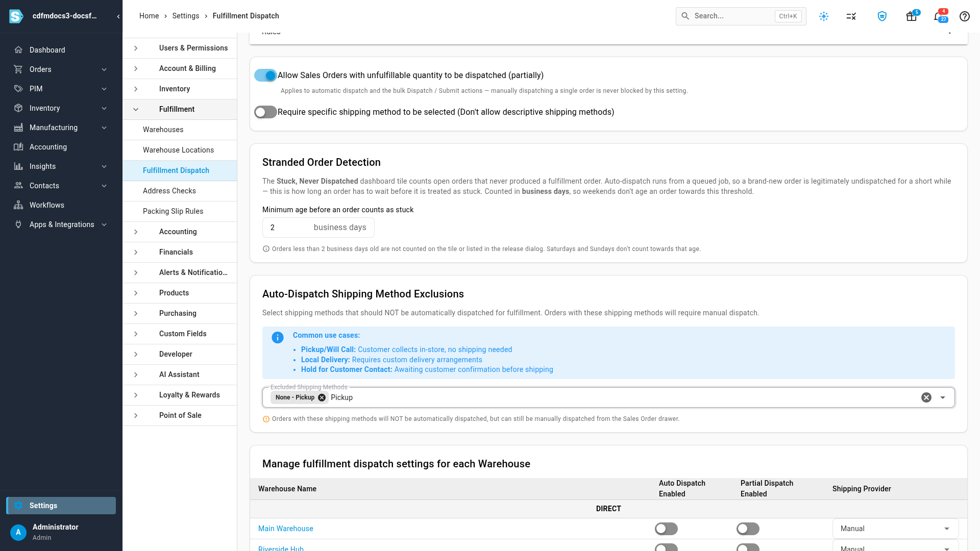Viewport: 980px width, 551px height.
Task: Click the Dashboard home icon
Action: [x=18, y=50]
